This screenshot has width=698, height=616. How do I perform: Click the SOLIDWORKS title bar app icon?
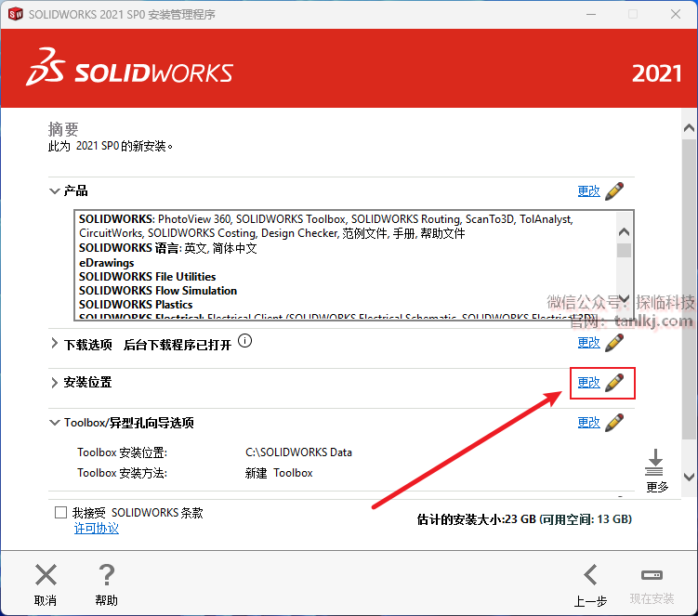pyautogui.click(x=16, y=14)
